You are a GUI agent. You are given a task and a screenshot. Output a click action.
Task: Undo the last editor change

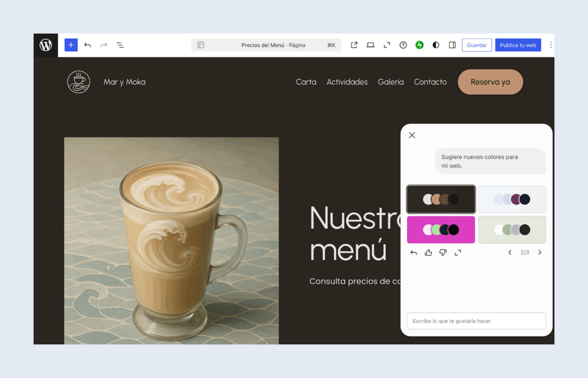click(x=87, y=45)
